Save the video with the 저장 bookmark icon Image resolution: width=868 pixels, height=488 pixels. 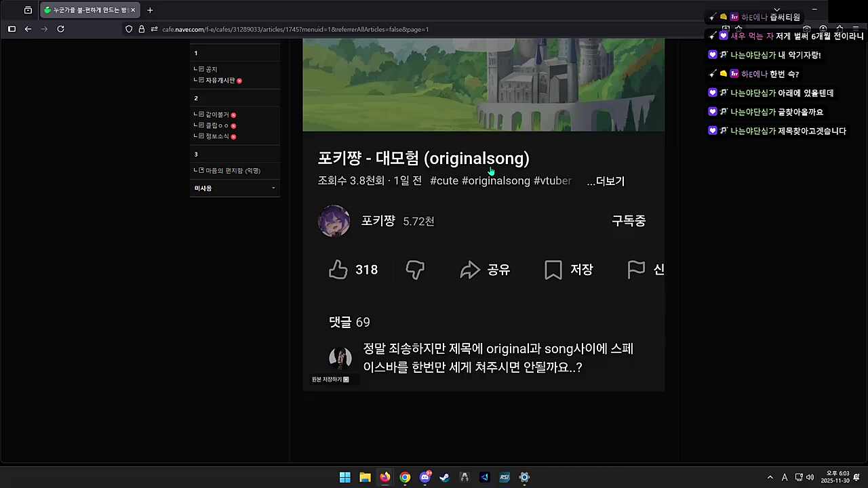click(x=568, y=270)
